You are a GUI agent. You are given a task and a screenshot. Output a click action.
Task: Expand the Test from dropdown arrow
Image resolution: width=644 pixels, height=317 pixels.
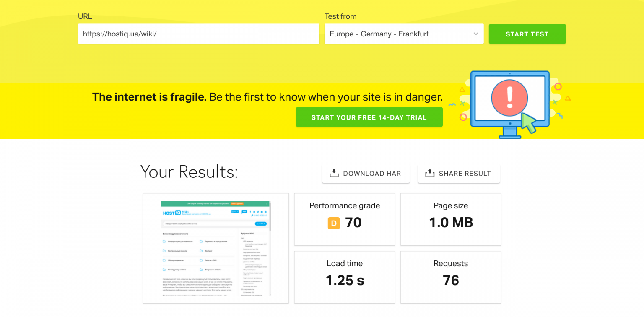coord(476,34)
